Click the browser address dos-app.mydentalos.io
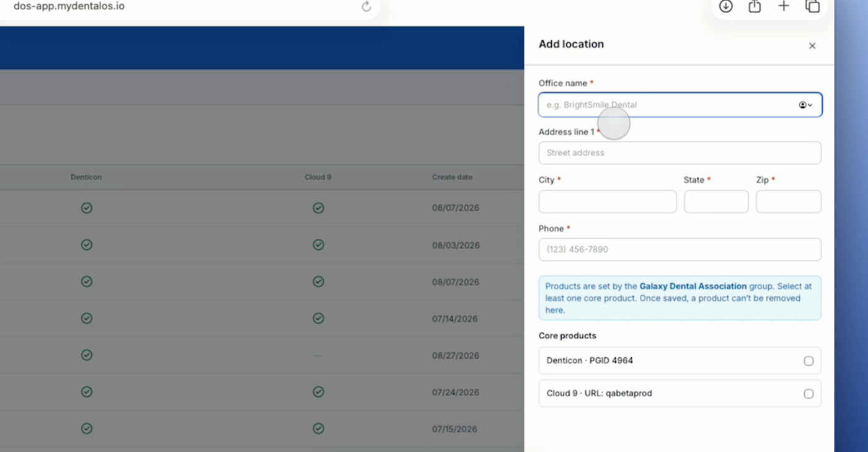The width and height of the screenshot is (868, 452). point(69,6)
